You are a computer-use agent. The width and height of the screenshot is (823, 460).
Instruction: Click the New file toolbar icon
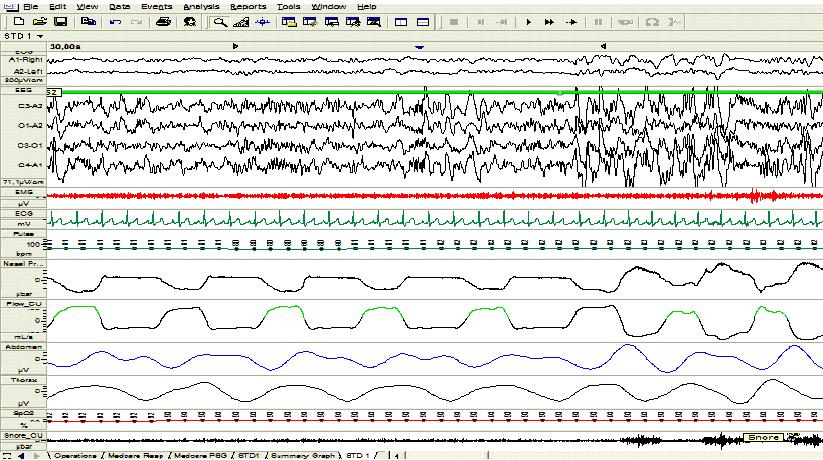[18, 22]
